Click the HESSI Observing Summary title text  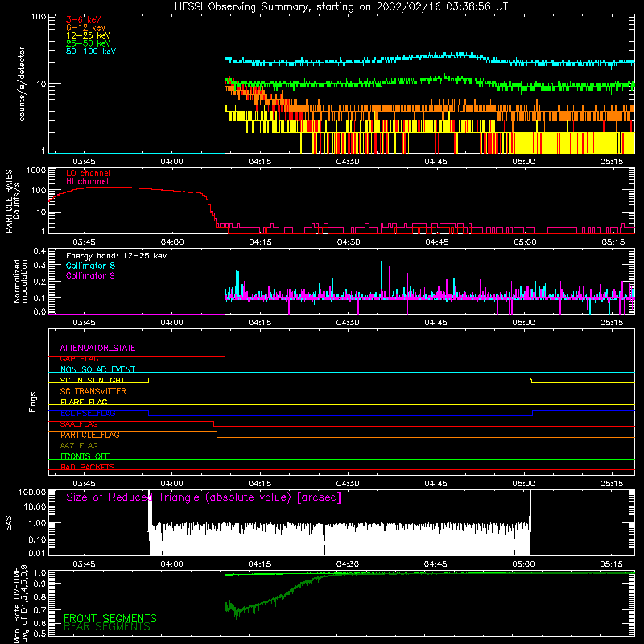click(x=341, y=7)
